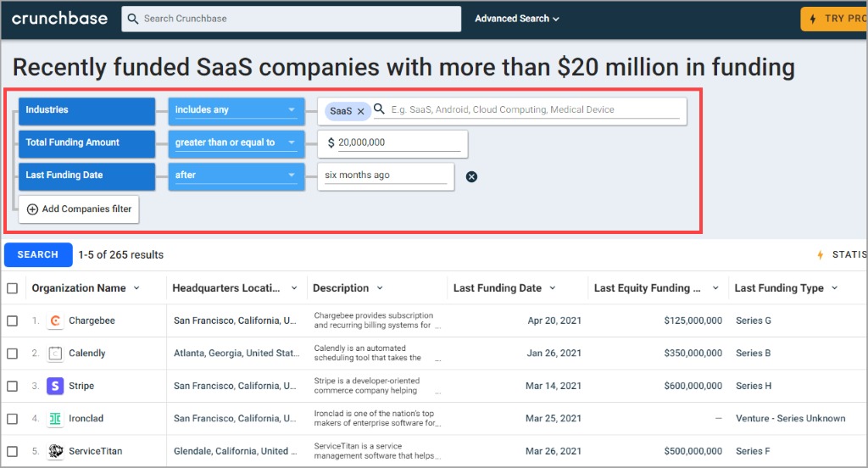Remove the SaaS industry tag
868x468 pixels.
tap(360, 111)
